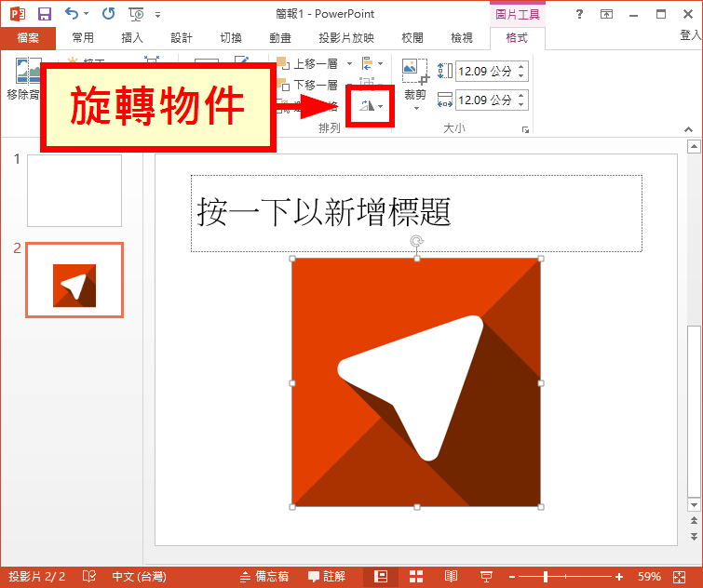Open the Help question mark icon
703x588 pixels.
tap(579, 14)
